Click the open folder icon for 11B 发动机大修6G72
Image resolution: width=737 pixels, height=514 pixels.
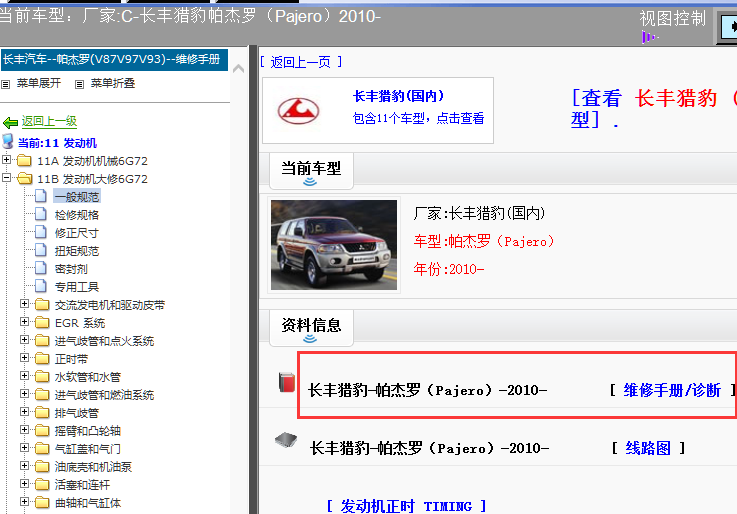[x=24, y=179]
